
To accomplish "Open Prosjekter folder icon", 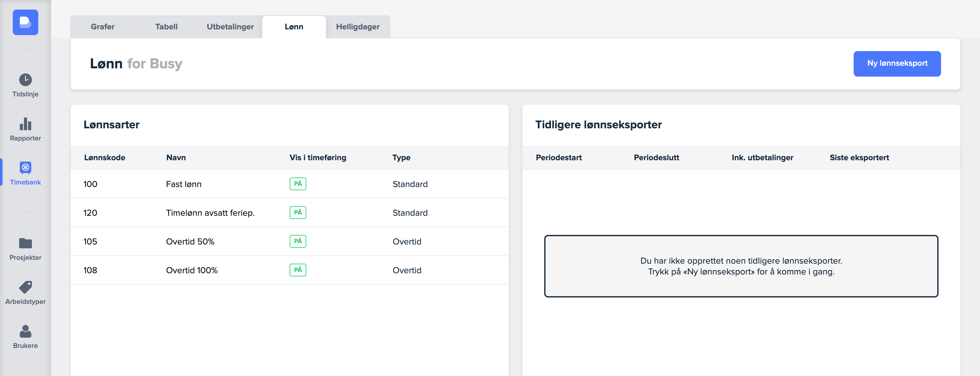I will [26, 243].
